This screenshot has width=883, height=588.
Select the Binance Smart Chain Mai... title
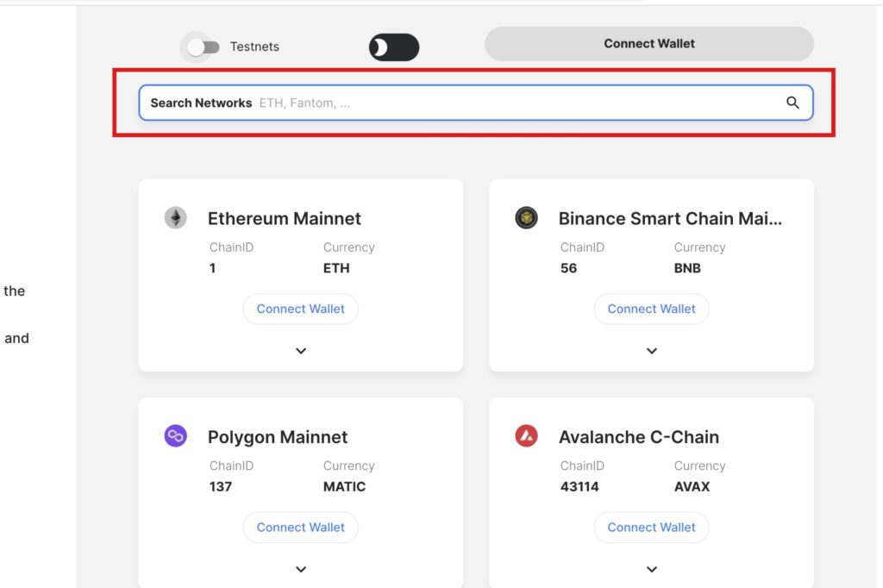670,218
